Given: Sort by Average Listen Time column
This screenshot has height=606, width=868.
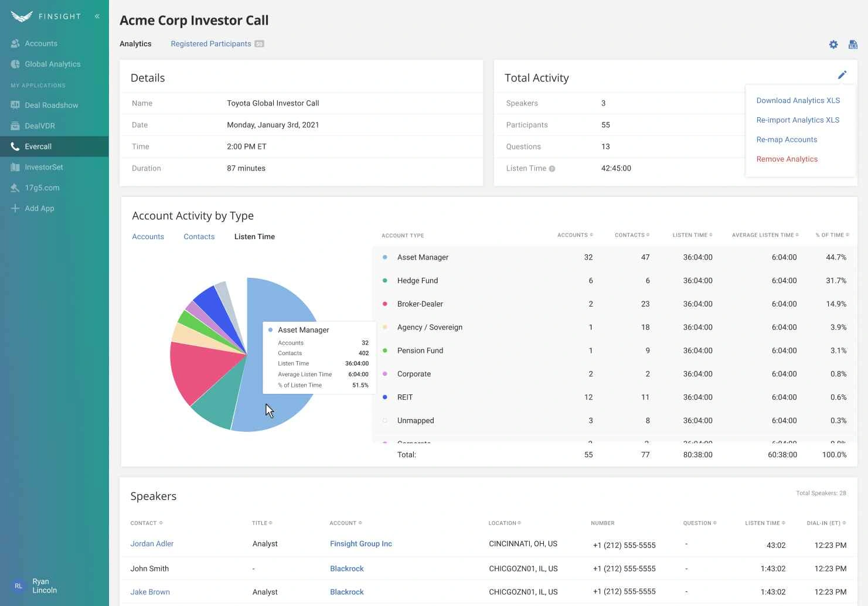Looking at the screenshot, I should tap(765, 235).
